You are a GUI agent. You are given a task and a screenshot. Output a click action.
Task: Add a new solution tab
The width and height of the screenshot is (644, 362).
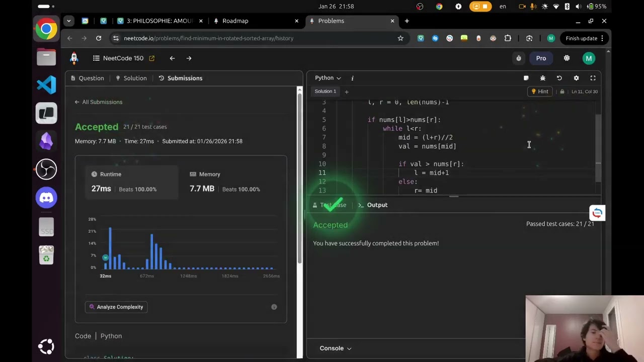[346, 92]
